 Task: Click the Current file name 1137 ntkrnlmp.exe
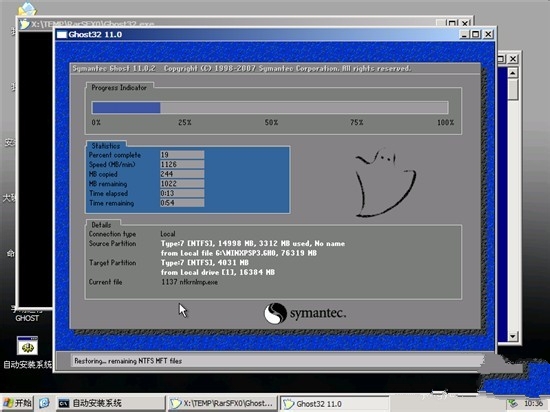pyautogui.click(x=189, y=282)
